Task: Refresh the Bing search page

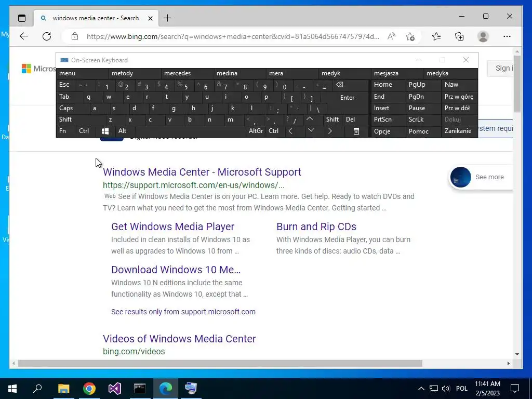Action: coord(47,36)
